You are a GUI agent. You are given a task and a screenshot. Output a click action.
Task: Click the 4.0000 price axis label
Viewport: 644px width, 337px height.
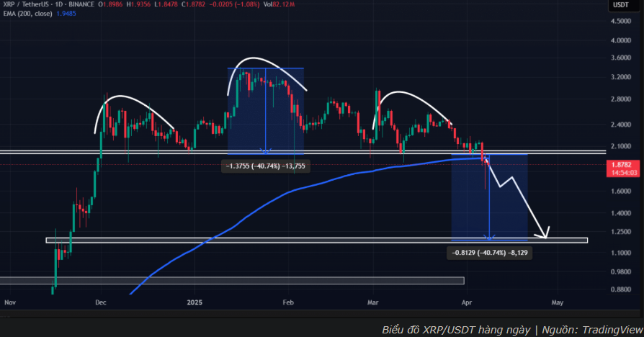(x=621, y=40)
